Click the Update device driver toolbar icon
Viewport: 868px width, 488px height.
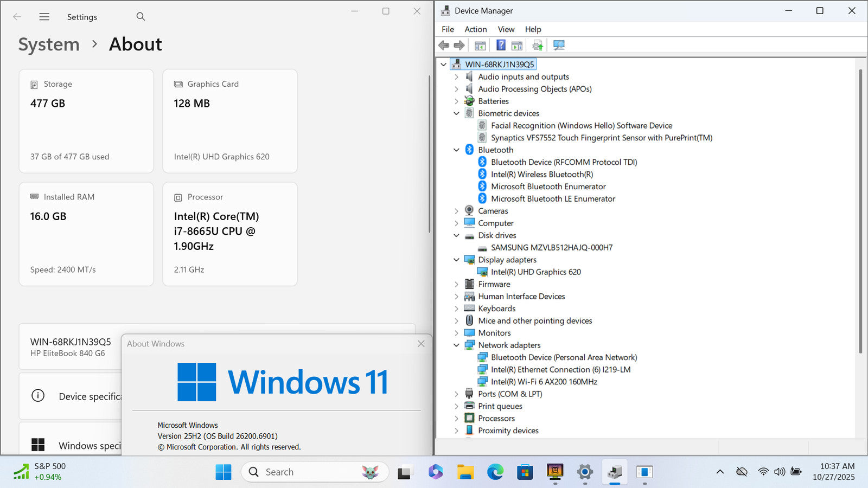click(537, 46)
